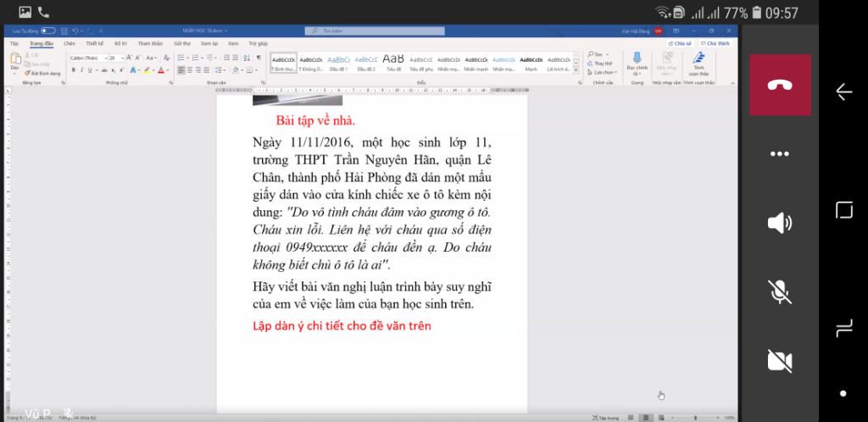
Task: Open the font size dropdown
Action: [x=122, y=58]
